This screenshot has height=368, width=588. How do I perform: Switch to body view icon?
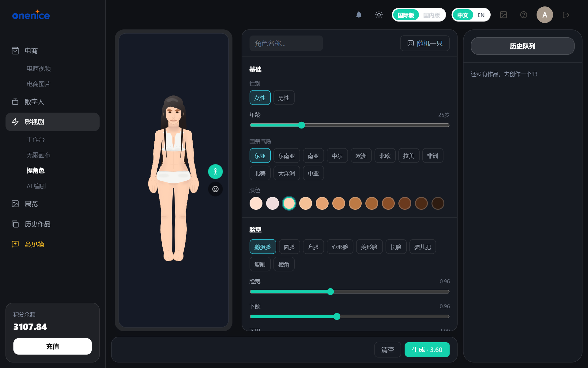pos(215,171)
